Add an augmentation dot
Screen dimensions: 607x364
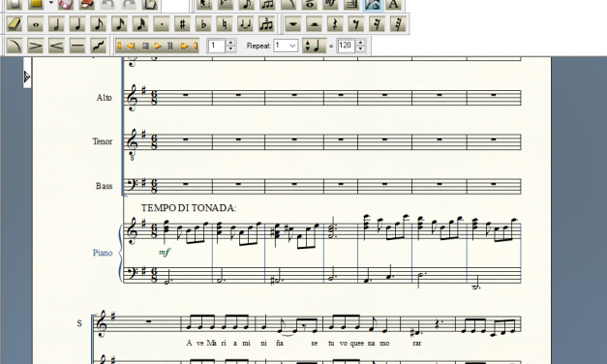162,24
